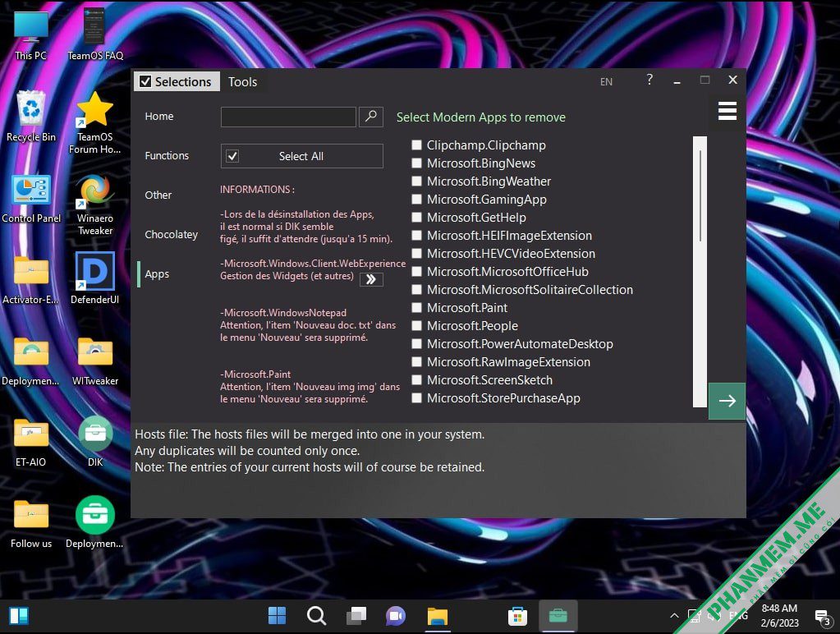The width and height of the screenshot is (840, 634).
Task: Click the double chevron Widgets info button
Action: tap(371, 279)
